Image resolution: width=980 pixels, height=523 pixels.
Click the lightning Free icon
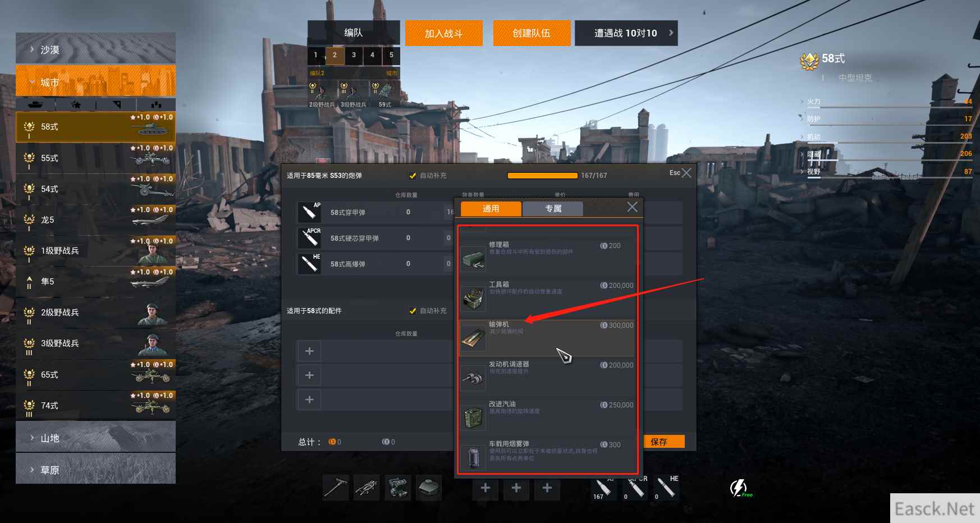[740, 488]
